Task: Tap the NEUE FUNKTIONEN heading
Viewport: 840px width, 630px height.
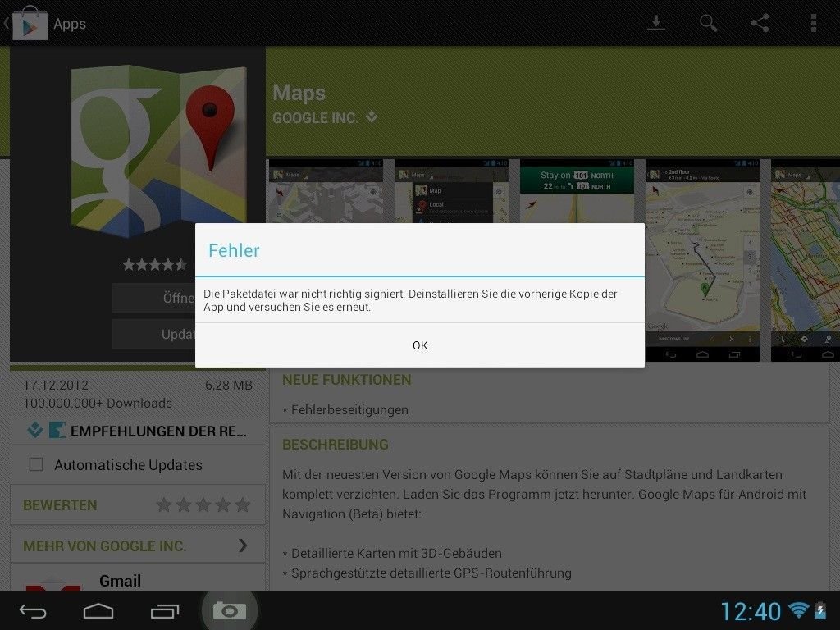Action: 347,380
